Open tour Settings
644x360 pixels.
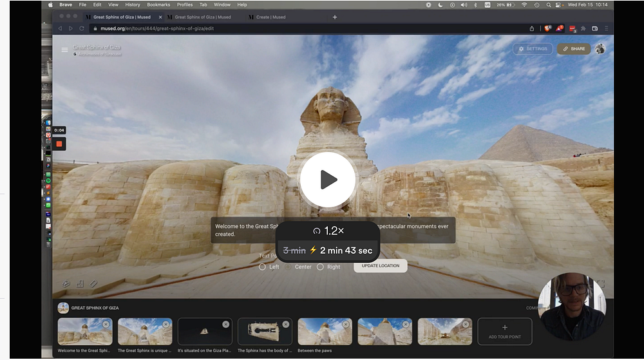(x=533, y=48)
